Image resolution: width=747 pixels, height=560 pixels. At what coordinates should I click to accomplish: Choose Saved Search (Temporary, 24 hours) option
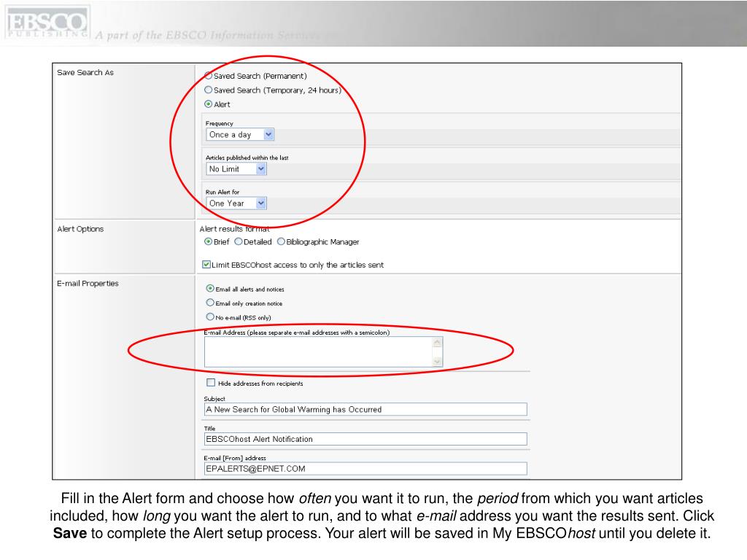click(x=208, y=90)
